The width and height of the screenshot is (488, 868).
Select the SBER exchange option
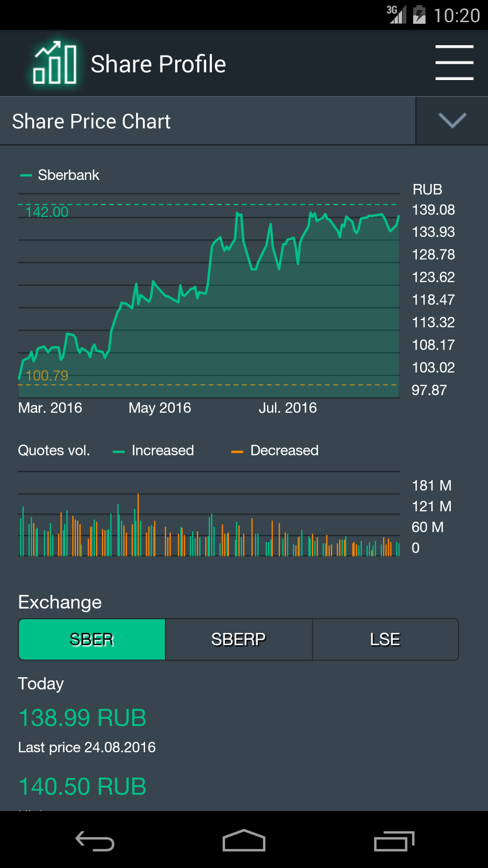pos(92,639)
